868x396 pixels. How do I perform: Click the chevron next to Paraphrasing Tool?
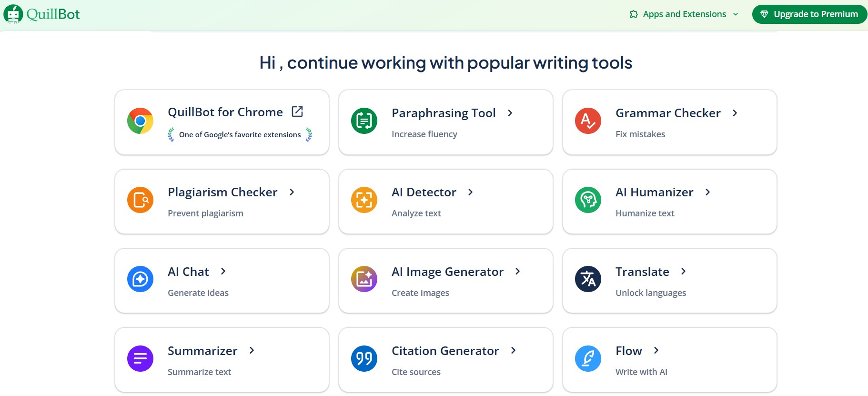point(510,113)
